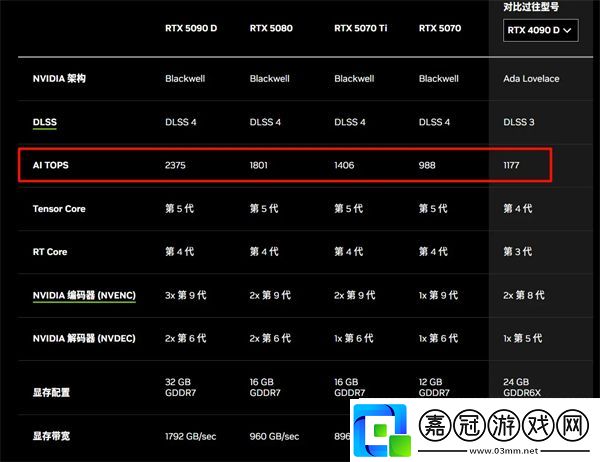Click the DLSS 3 cell
Image resolution: width=600 pixels, height=462 pixels.
[518, 122]
